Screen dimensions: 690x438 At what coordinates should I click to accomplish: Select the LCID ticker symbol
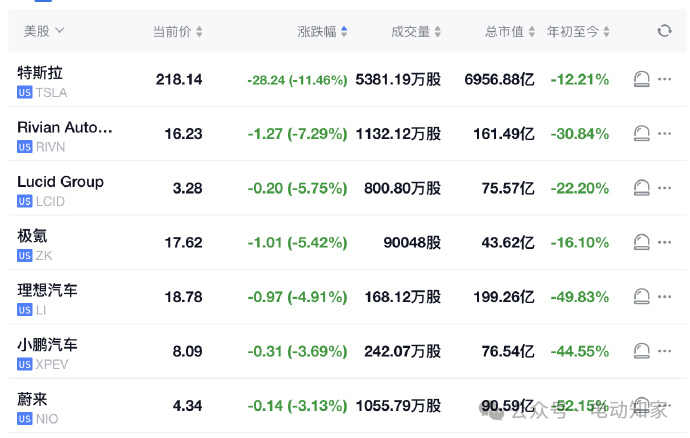pos(50,201)
